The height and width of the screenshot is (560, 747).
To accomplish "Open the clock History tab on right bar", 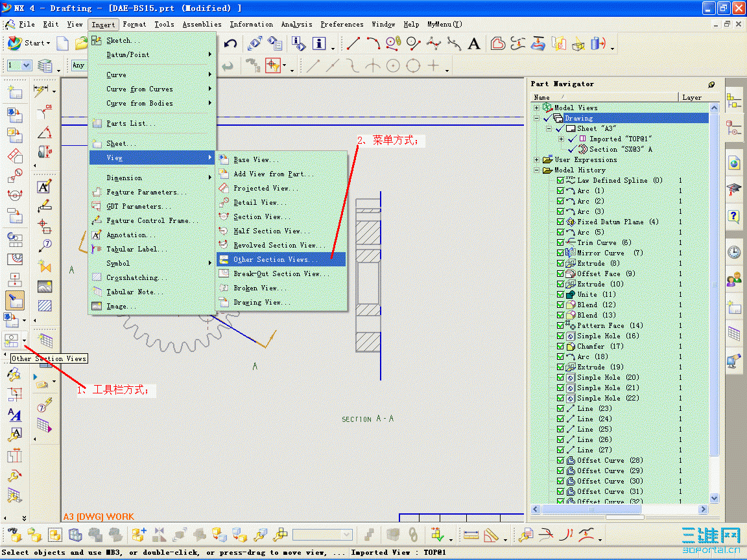I will [733, 252].
